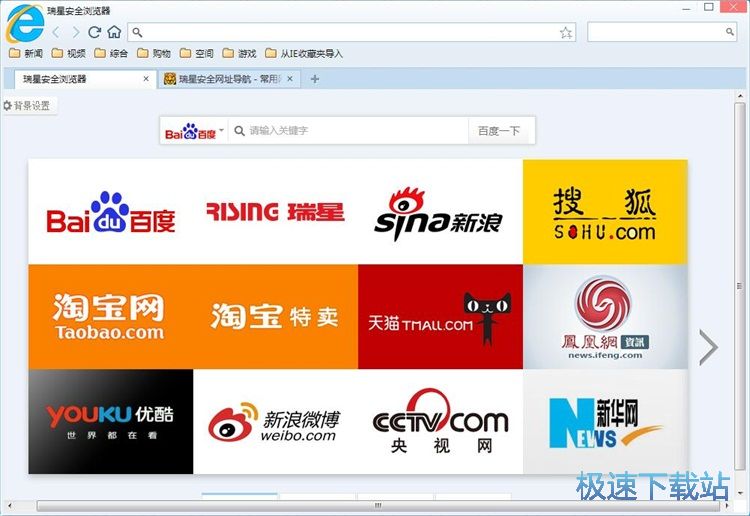Open the Baidu 百度 tile
Image resolution: width=750 pixels, height=516 pixels.
click(x=111, y=212)
